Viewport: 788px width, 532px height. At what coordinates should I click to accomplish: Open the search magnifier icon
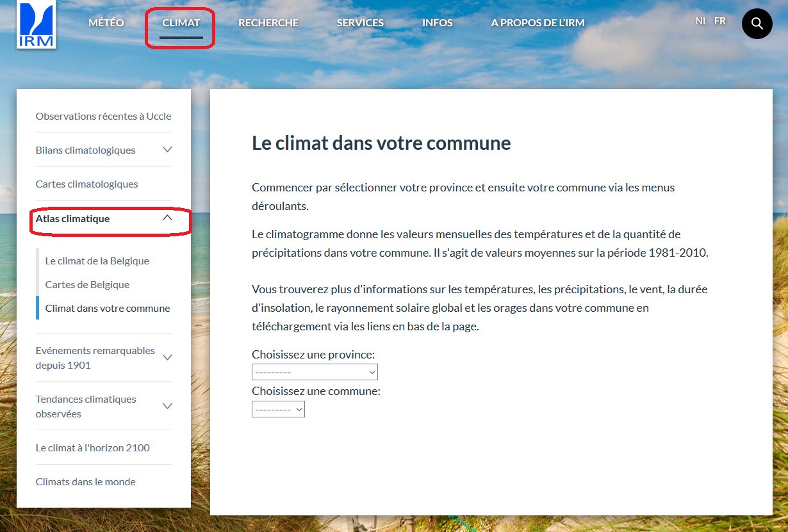click(757, 24)
